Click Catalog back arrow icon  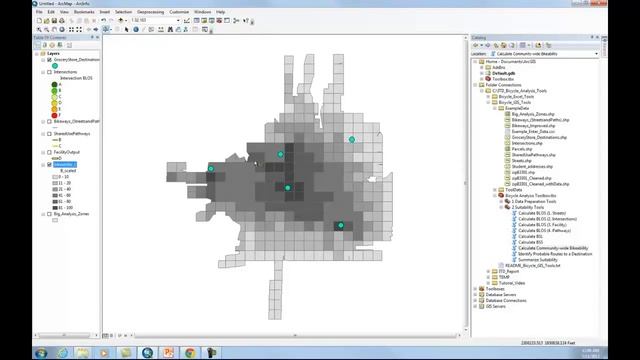(475, 45)
